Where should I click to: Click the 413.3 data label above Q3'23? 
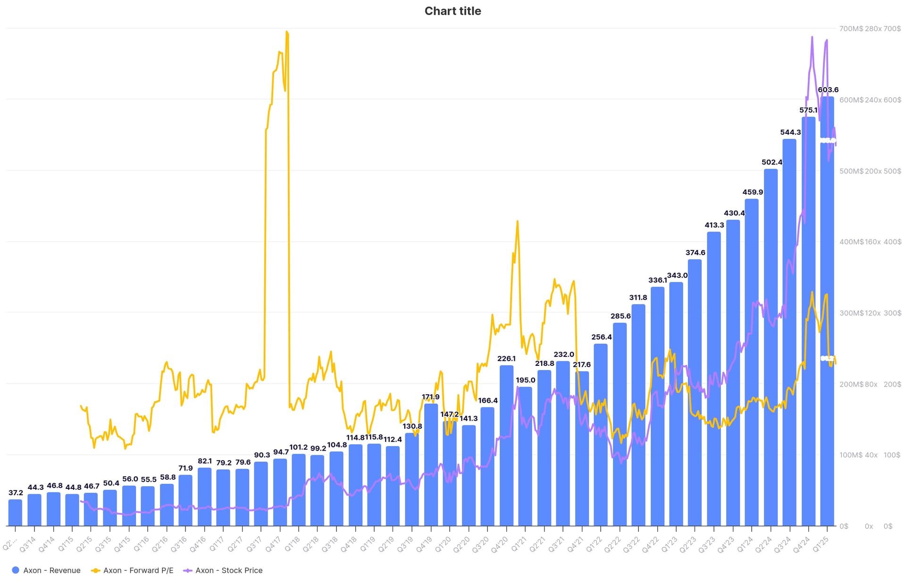714,225
